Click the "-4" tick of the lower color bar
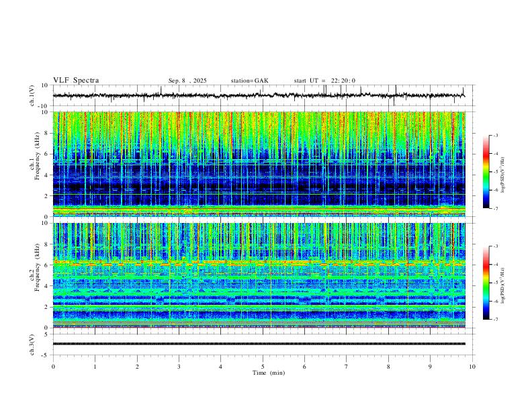Viewport: 532px width, 411px height. click(496, 265)
